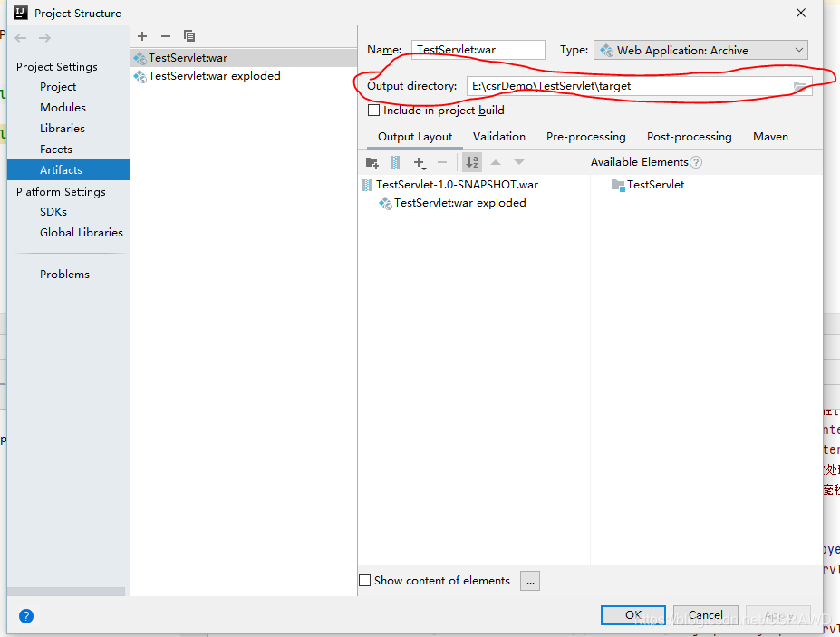
Task: Open Available Elements help question mark
Action: 696,162
